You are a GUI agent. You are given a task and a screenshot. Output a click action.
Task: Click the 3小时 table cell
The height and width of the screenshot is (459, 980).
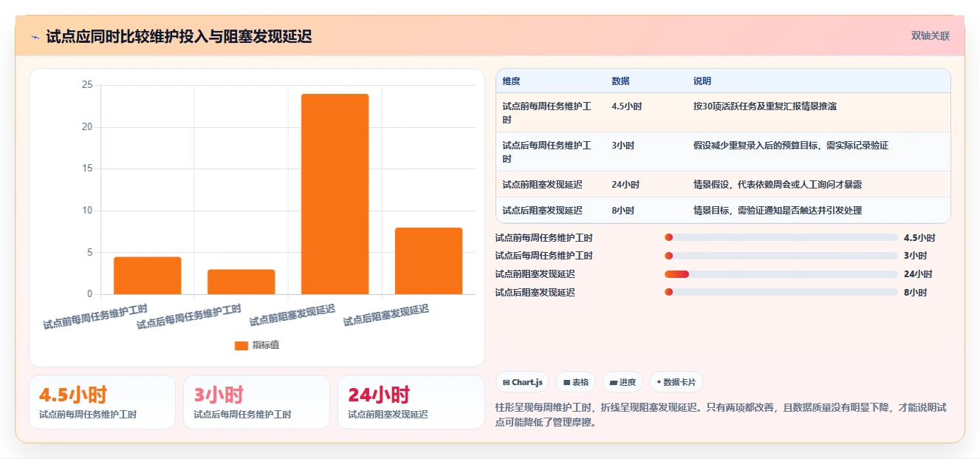click(x=623, y=146)
